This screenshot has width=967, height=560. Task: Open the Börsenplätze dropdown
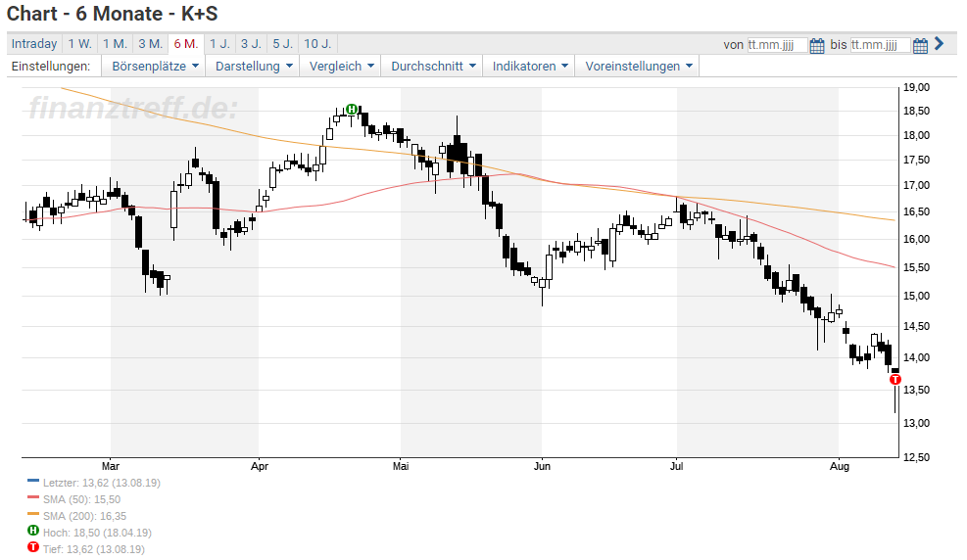[x=154, y=66]
